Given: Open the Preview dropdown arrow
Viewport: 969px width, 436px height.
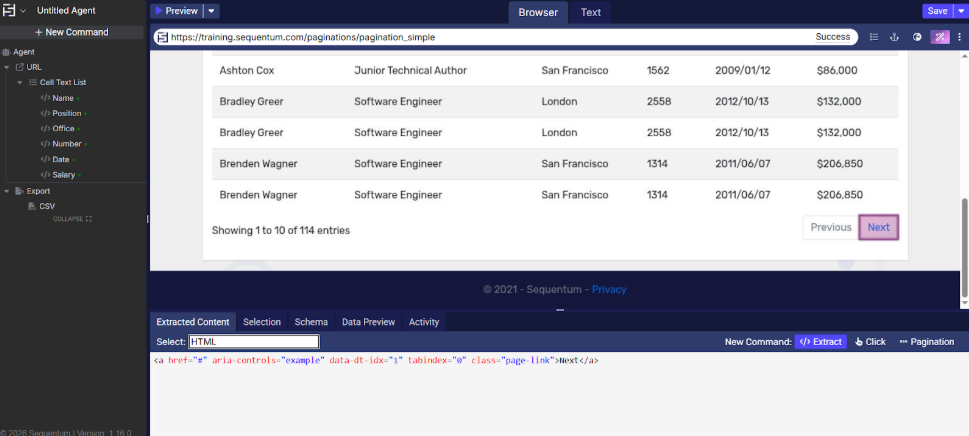Looking at the screenshot, I should 211,11.
